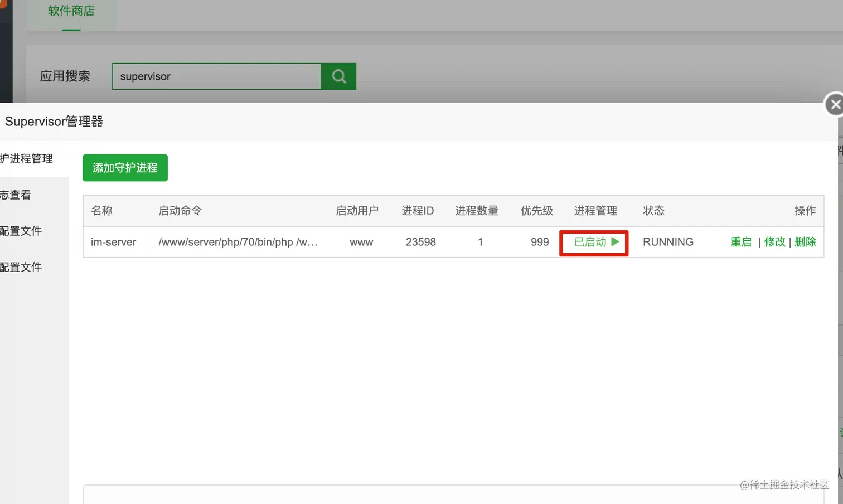Click the 进程ID column header
Viewport: 843px width, 504px height.
418,211
